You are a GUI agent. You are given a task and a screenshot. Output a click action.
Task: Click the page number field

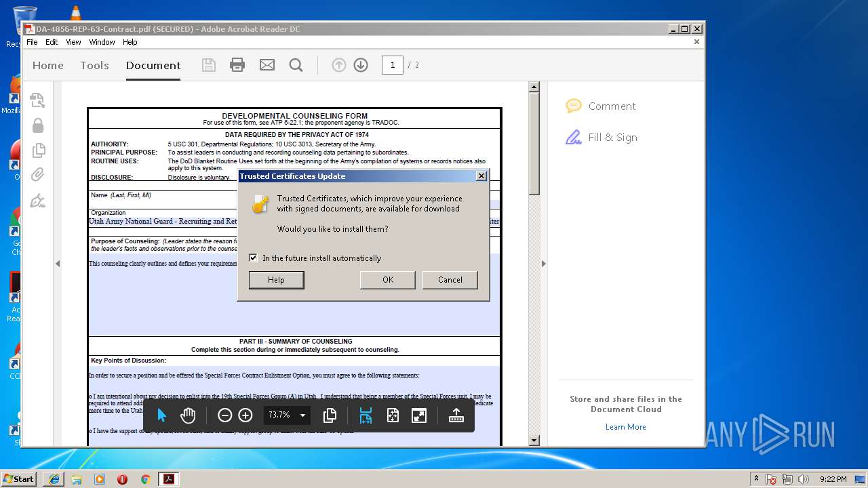coord(392,65)
